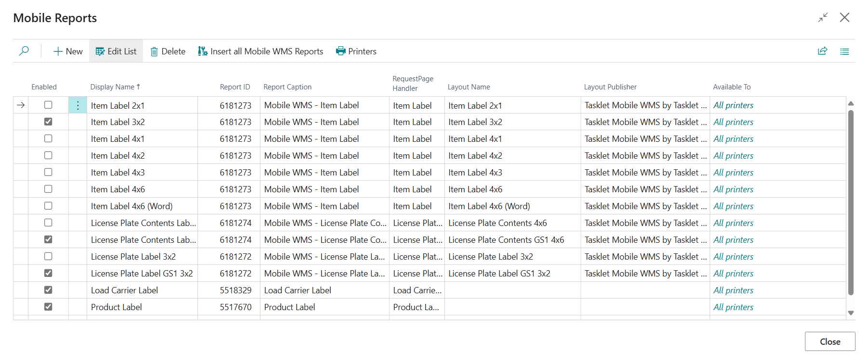Disable the Item Label 3x2 checkbox
The height and width of the screenshot is (363, 868).
pos(48,122)
